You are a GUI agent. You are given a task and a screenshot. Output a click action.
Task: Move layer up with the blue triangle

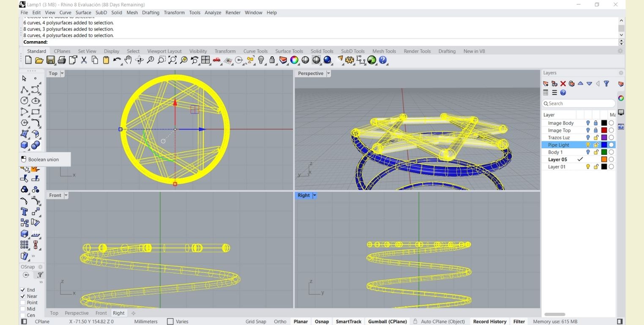pyautogui.click(x=580, y=84)
